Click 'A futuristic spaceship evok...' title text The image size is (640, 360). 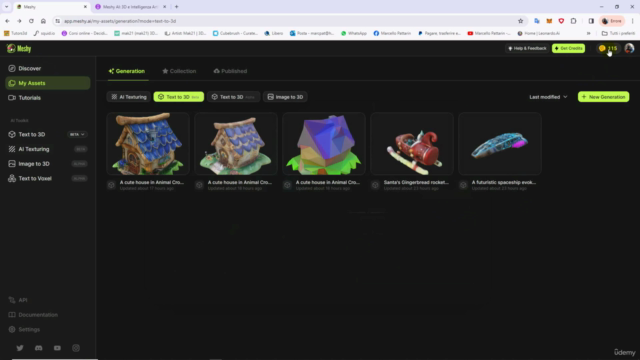click(504, 182)
